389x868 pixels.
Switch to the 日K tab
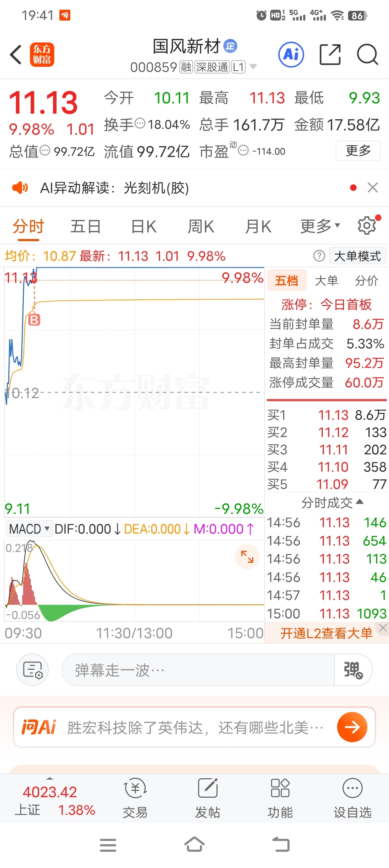pyautogui.click(x=144, y=227)
